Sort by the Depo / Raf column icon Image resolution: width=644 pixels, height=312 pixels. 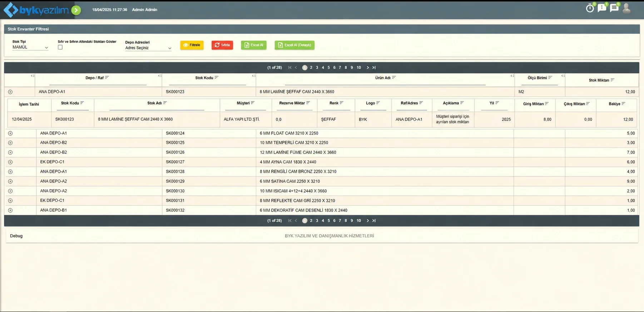(107, 77)
